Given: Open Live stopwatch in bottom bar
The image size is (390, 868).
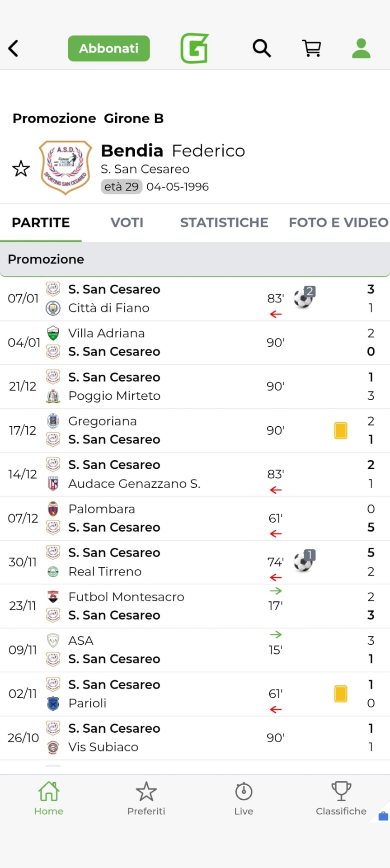Looking at the screenshot, I should coord(244,798).
